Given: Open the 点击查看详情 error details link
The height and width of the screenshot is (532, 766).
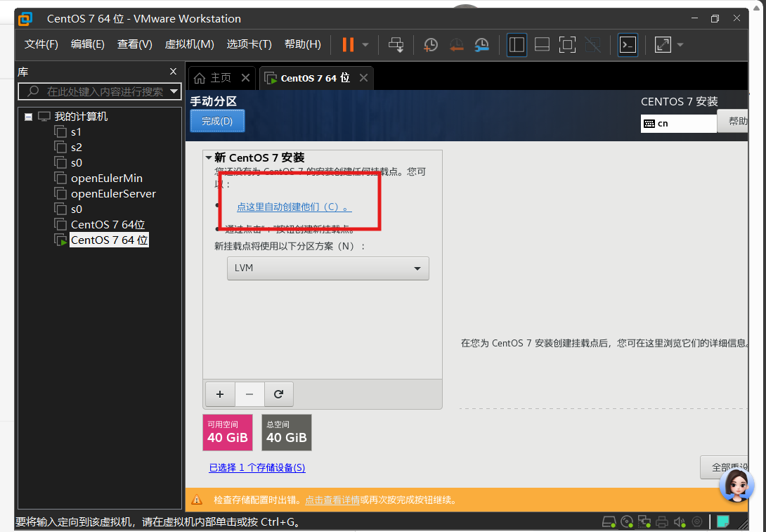Looking at the screenshot, I should pos(332,500).
